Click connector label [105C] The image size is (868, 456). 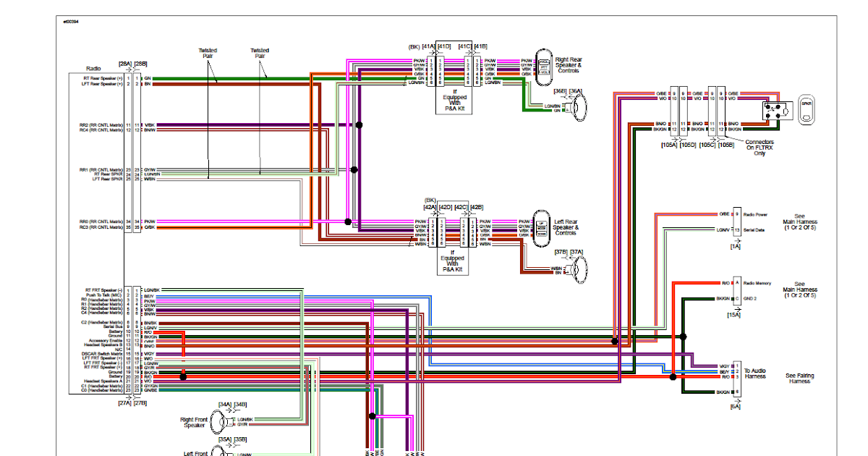707,145
